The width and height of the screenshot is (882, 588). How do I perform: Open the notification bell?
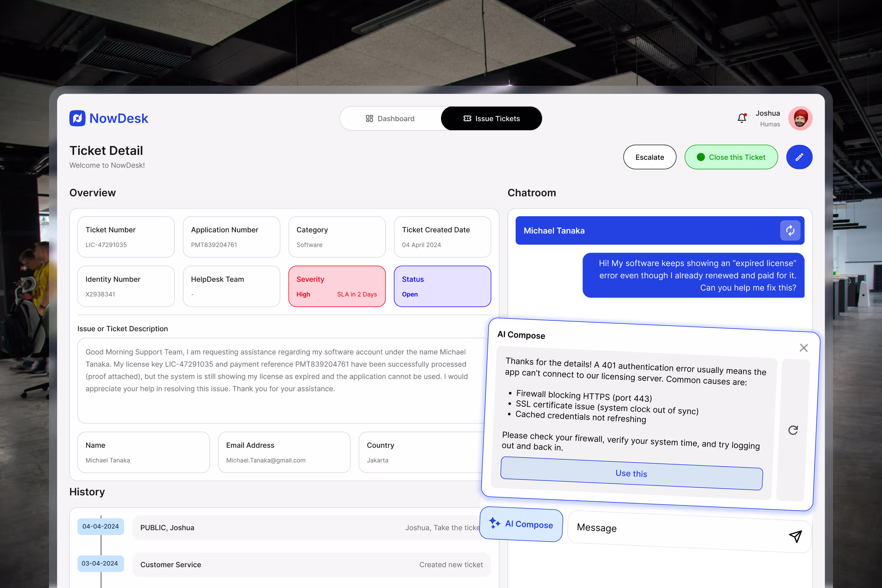(742, 118)
